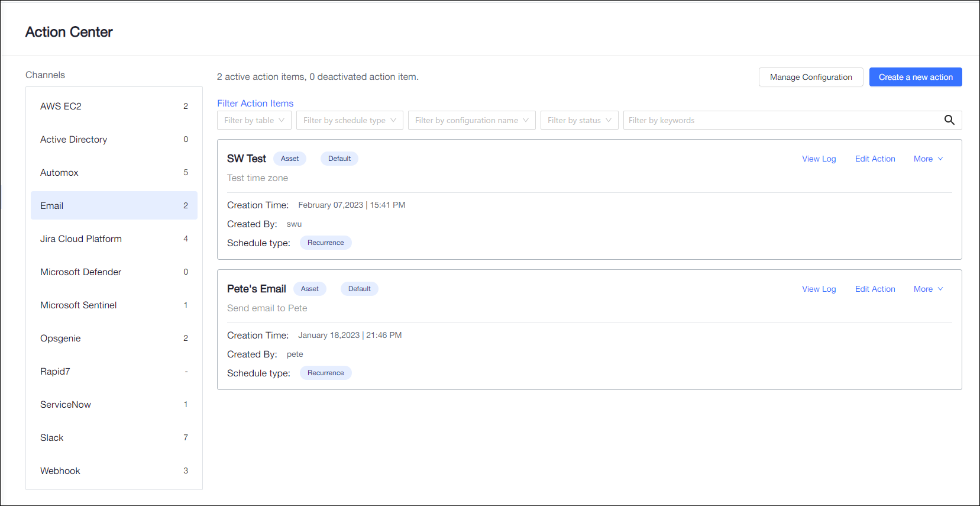
Task: Open Filter by configuration name dropdown
Action: pos(471,120)
